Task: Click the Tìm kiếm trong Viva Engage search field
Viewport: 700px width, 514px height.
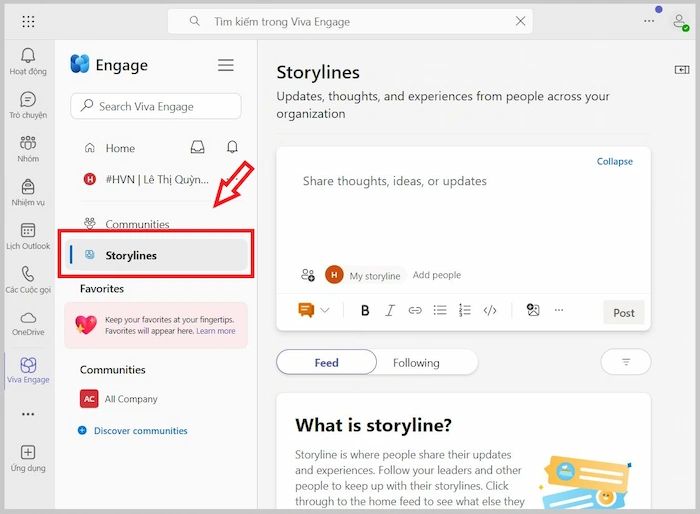Action: (x=350, y=21)
